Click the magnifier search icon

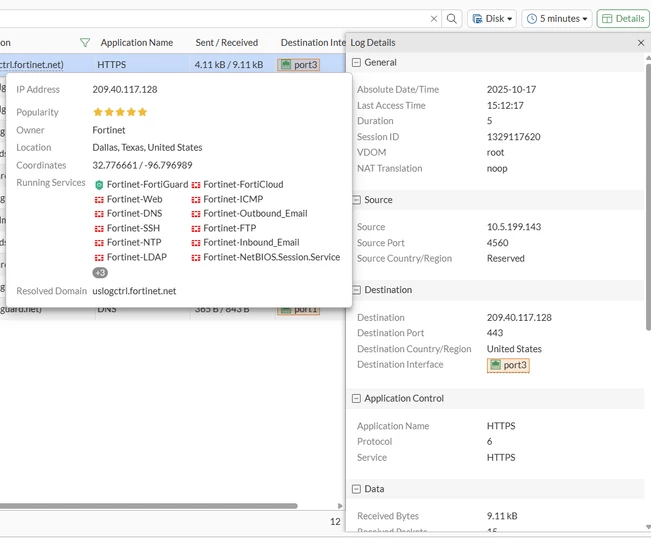452,19
